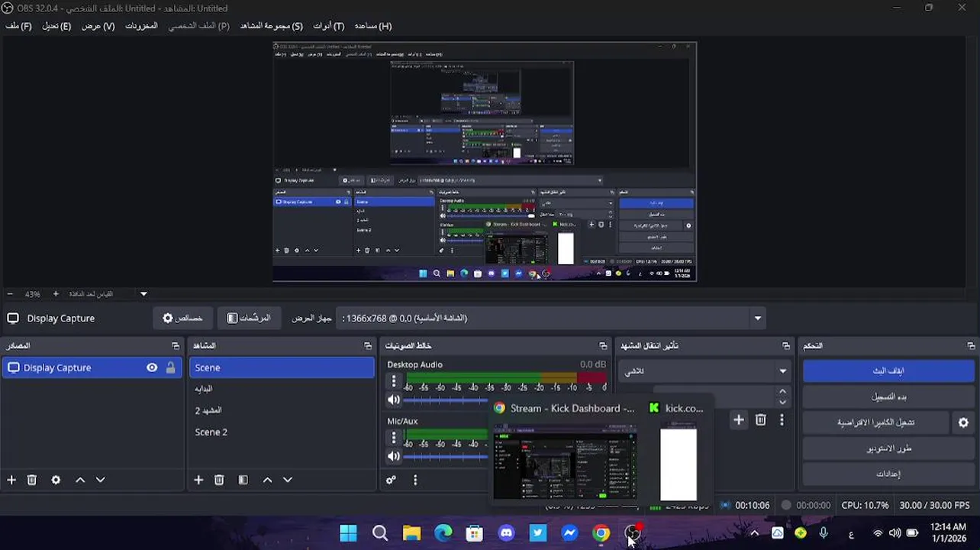This screenshot has height=550, width=980.
Task: Open خصائص properties button in the source toolbar
Action: coord(182,318)
